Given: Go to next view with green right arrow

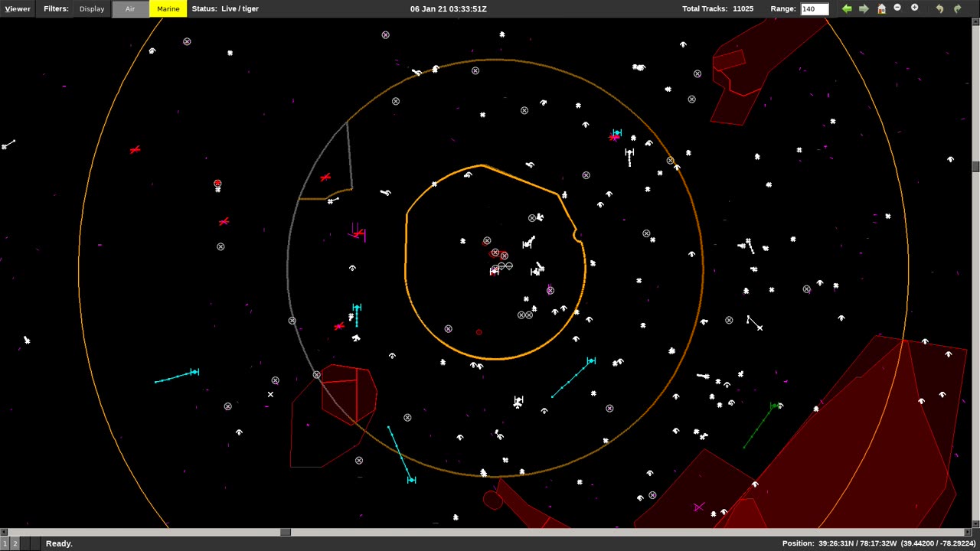Looking at the screenshot, I should point(864,8).
